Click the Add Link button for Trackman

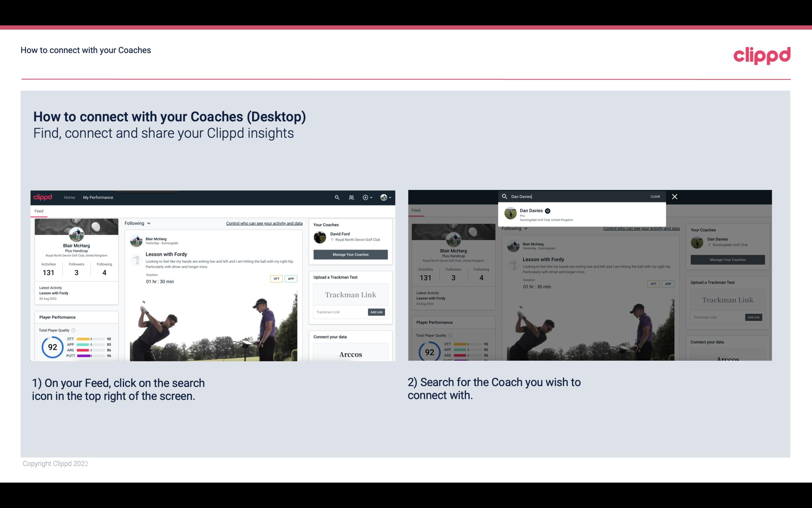coord(377,311)
